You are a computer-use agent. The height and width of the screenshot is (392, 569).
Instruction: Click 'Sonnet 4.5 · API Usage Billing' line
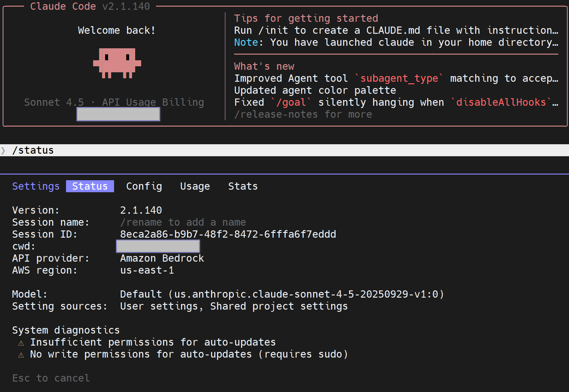click(114, 102)
